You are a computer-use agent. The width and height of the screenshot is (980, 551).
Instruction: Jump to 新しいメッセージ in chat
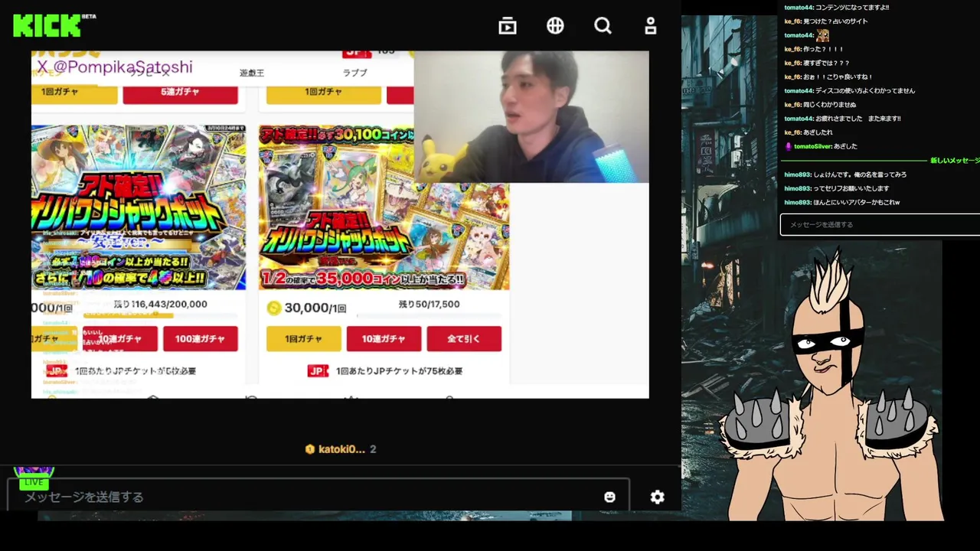click(x=955, y=161)
